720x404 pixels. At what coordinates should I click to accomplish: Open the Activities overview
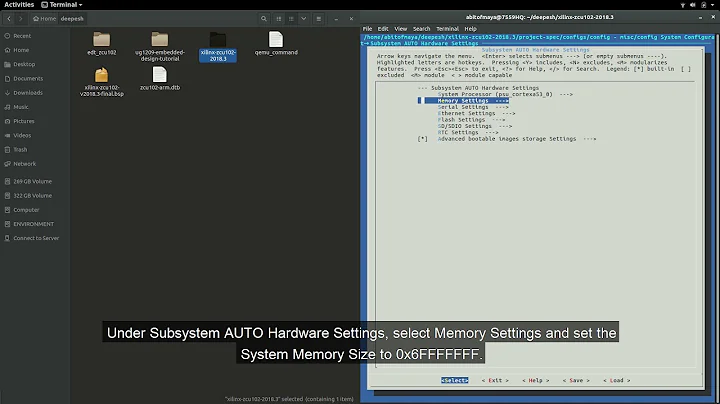point(19,5)
